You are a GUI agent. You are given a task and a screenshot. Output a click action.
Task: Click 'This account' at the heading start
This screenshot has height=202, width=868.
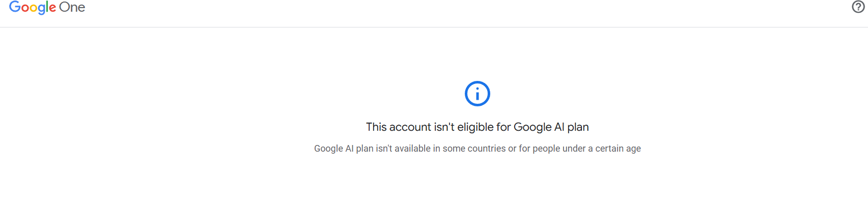(x=399, y=127)
